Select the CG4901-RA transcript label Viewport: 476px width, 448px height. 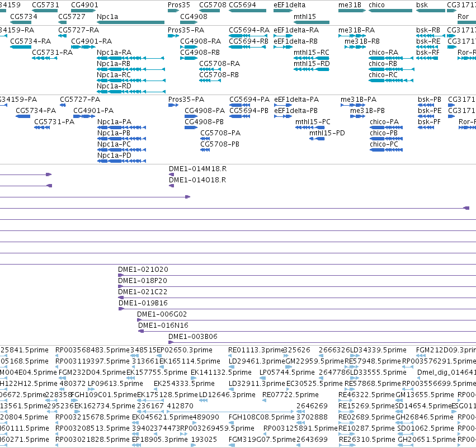coord(91,41)
